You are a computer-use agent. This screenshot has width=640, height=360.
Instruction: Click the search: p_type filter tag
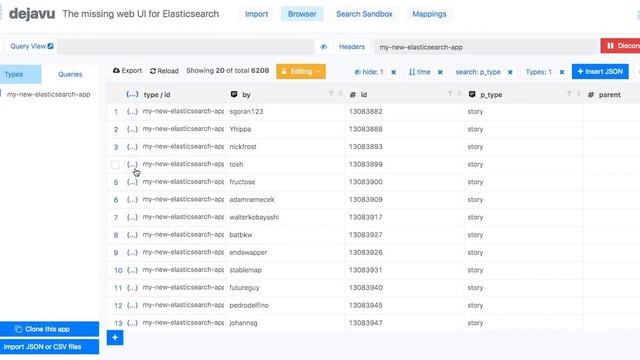pyautogui.click(x=478, y=72)
